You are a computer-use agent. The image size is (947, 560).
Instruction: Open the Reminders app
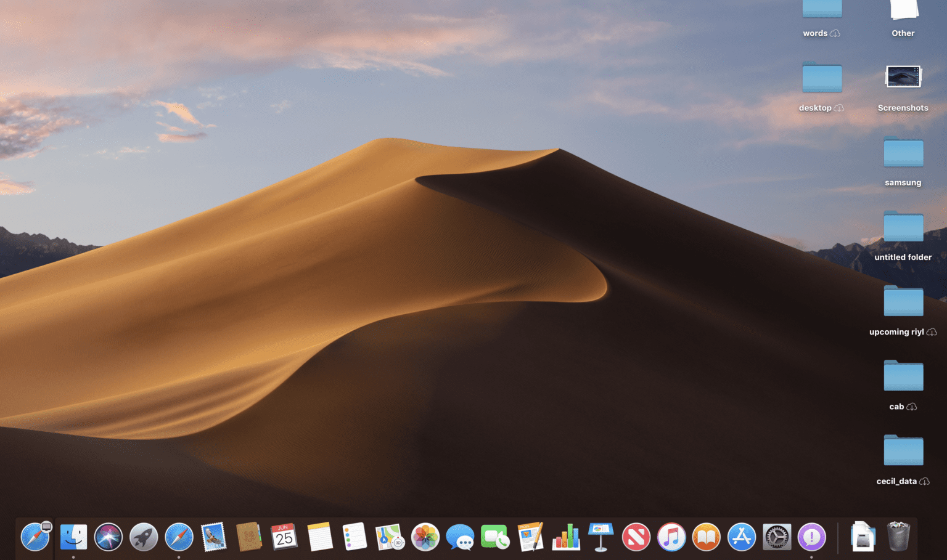pyautogui.click(x=355, y=537)
